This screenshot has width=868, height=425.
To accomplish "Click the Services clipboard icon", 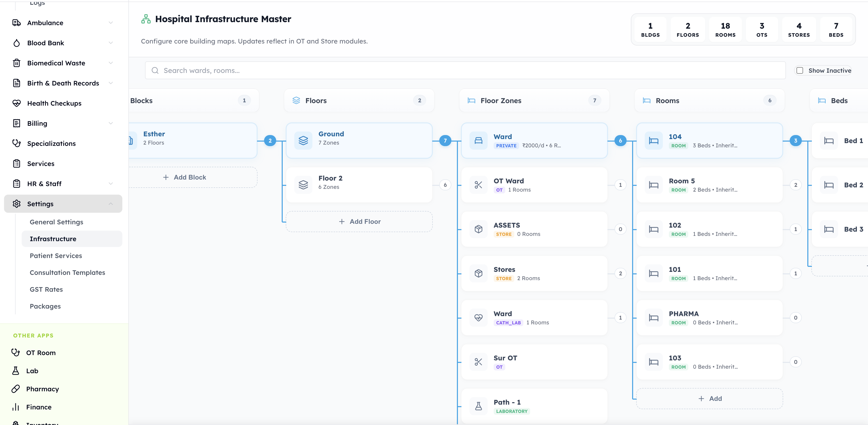I will point(17,163).
